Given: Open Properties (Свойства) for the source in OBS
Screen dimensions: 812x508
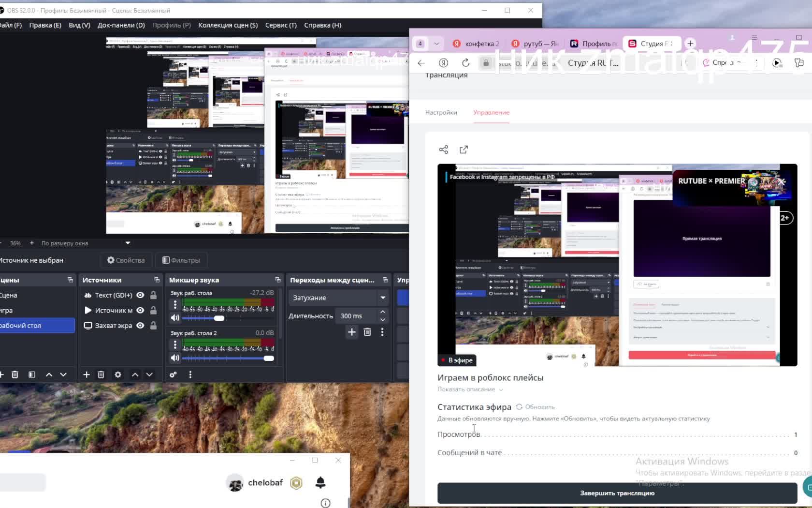Looking at the screenshot, I should click(x=126, y=260).
